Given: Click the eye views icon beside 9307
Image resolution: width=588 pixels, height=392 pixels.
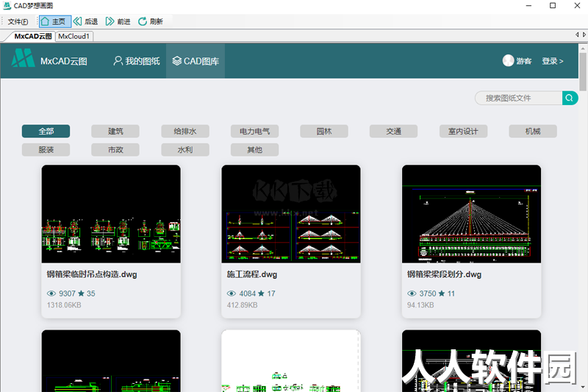Looking at the screenshot, I should (x=51, y=293).
